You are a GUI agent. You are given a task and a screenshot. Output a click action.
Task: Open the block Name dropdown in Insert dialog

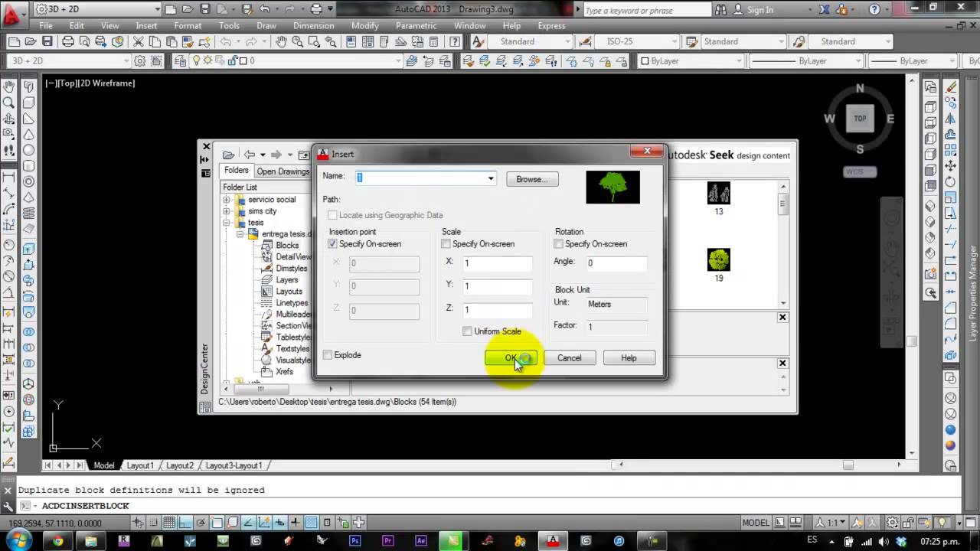(491, 178)
